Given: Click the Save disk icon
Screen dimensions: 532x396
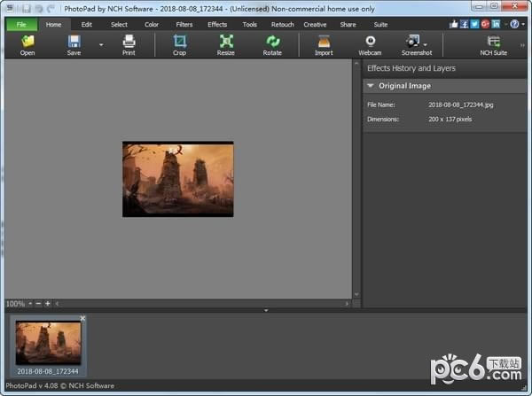Looking at the screenshot, I should tap(74, 42).
